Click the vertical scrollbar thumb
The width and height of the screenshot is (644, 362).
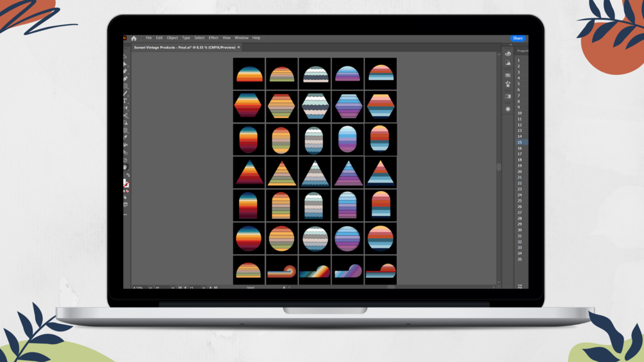coord(499,167)
